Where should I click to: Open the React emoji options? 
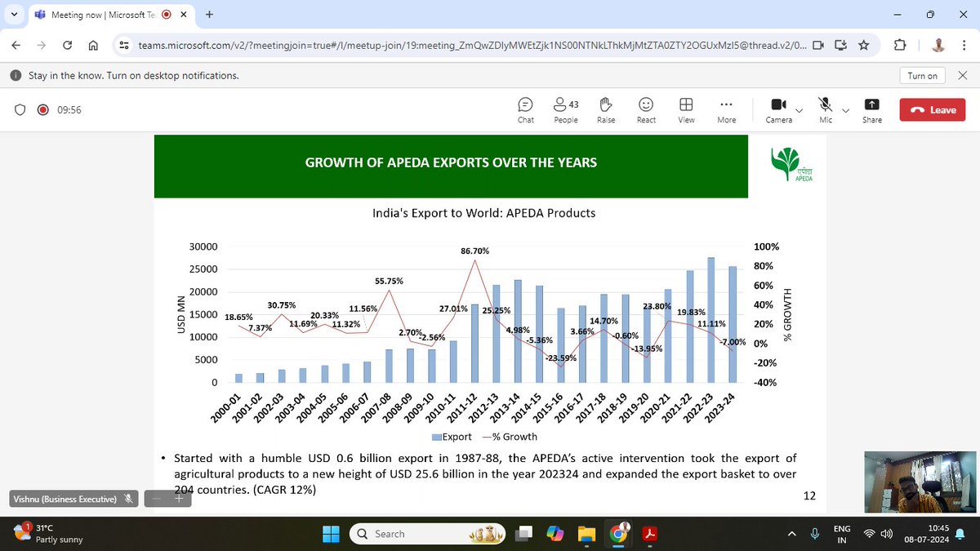[646, 110]
